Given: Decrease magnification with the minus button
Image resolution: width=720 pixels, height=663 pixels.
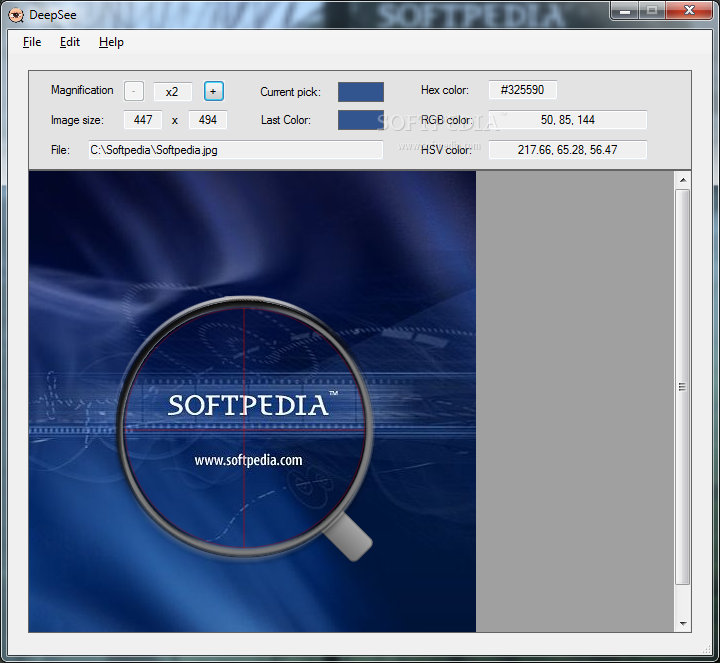Looking at the screenshot, I should coord(134,91).
